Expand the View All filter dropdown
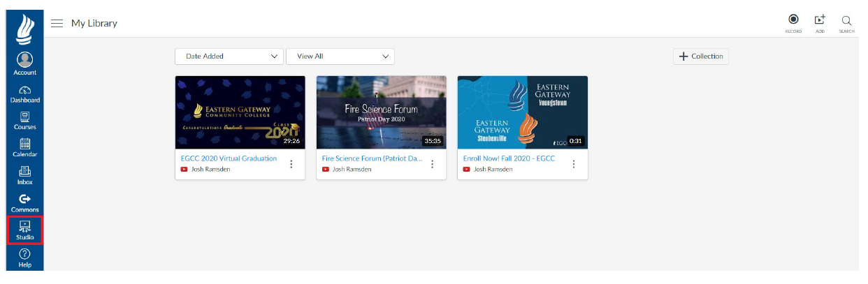This screenshot has height=284, width=868. [340, 57]
